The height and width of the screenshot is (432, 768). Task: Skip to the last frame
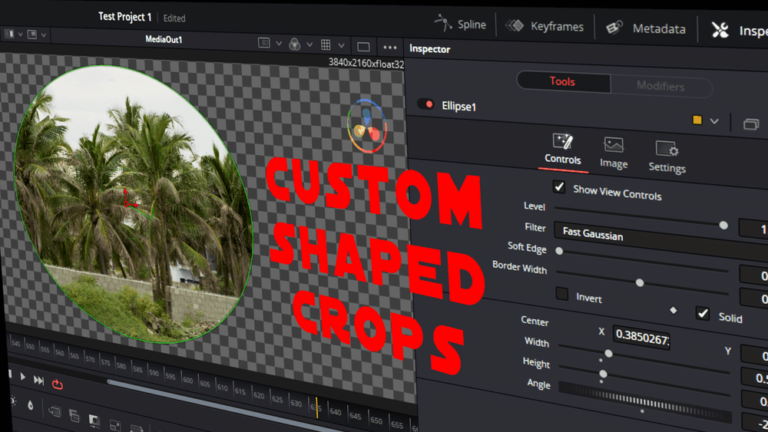(39, 380)
